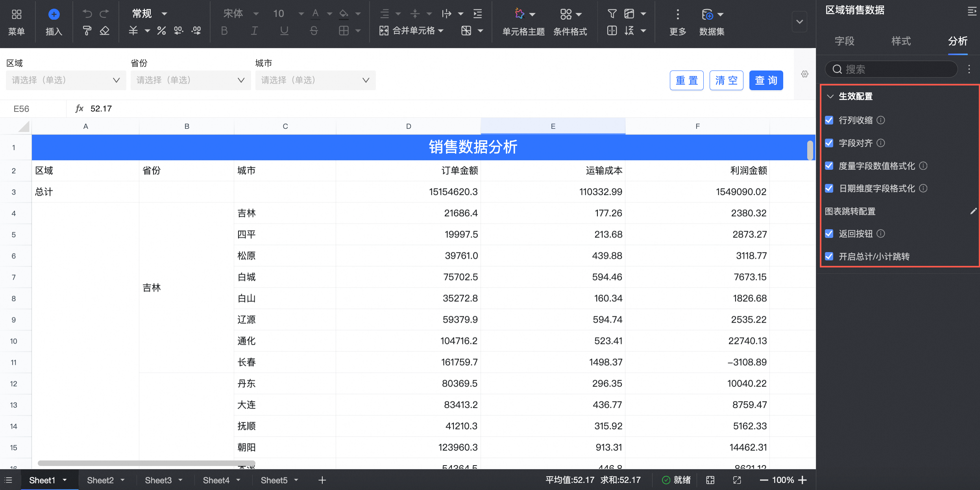Click the filter bar settings gear
The height and width of the screenshot is (490, 980).
pos(804,74)
